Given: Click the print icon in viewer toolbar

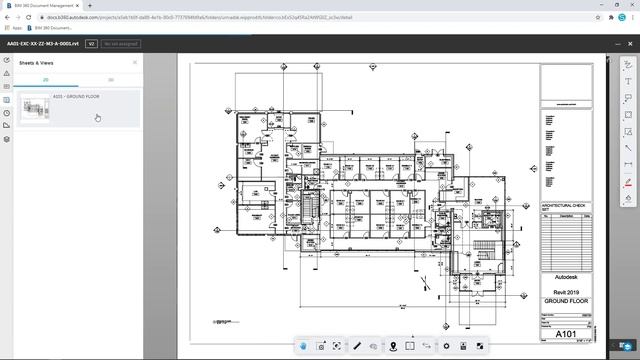Looking at the screenshot, I should pos(463,346).
